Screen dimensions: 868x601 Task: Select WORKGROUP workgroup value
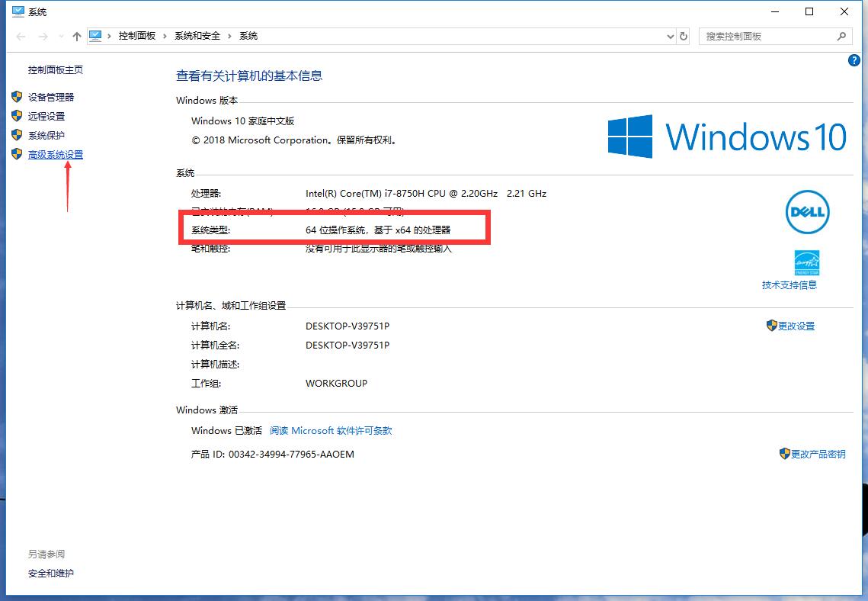(337, 384)
